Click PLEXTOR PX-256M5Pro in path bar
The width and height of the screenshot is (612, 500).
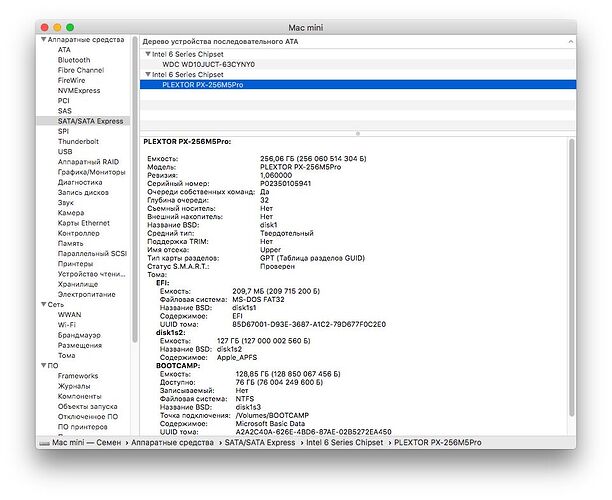tap(438, 442)
